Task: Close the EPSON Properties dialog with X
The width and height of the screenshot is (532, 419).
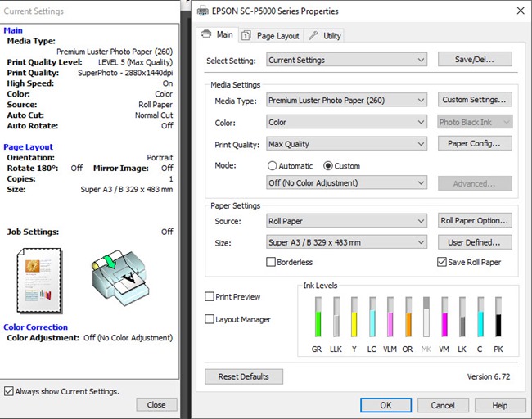Action: tap(521, 11)
